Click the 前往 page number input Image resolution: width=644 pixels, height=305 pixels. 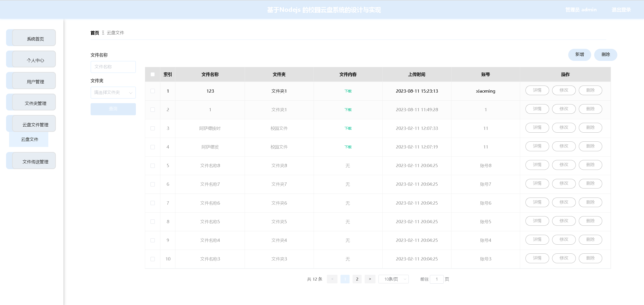point(437,279)
